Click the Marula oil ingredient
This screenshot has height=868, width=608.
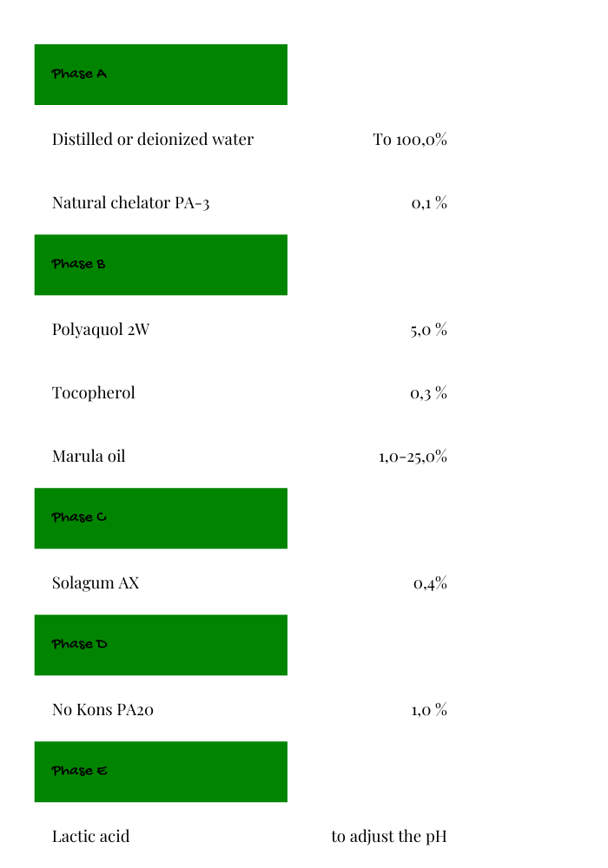tap(89, 457)
